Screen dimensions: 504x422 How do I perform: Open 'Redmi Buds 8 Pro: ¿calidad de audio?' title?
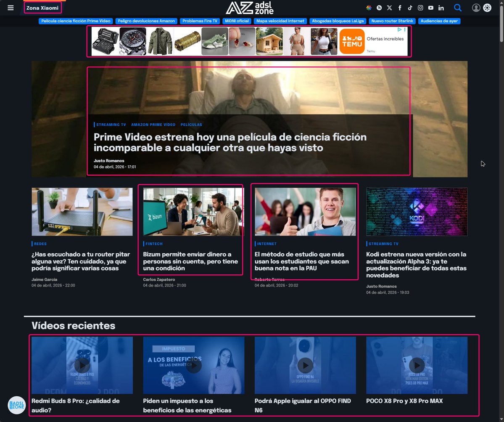point(76,405)
